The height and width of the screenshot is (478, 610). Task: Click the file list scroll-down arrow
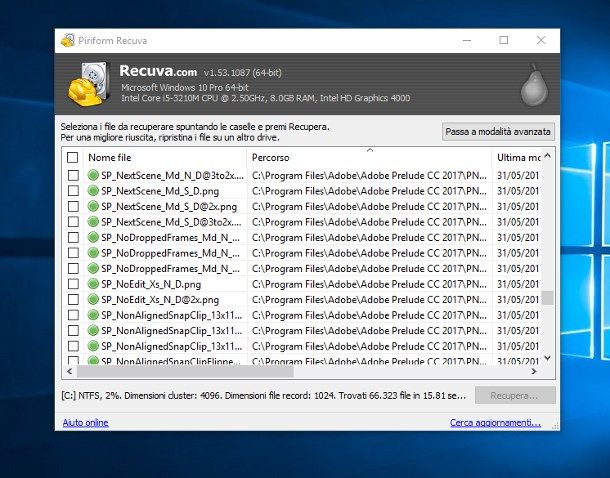pos(547,358)
